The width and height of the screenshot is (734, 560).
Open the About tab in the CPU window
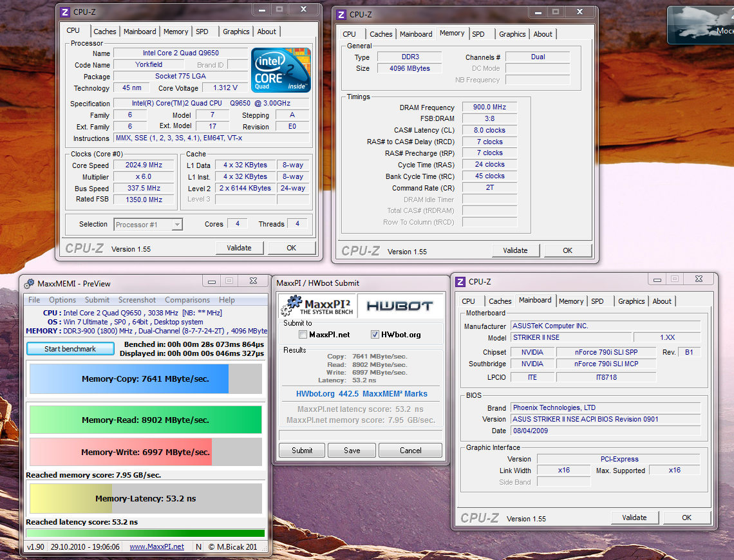point(267,32)
